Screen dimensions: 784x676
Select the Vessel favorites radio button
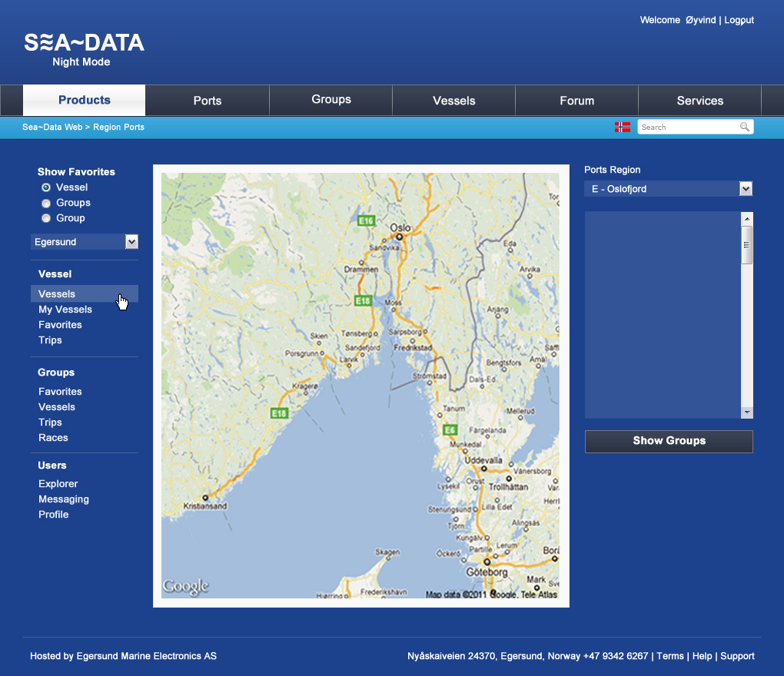click(x=46, y=187)
